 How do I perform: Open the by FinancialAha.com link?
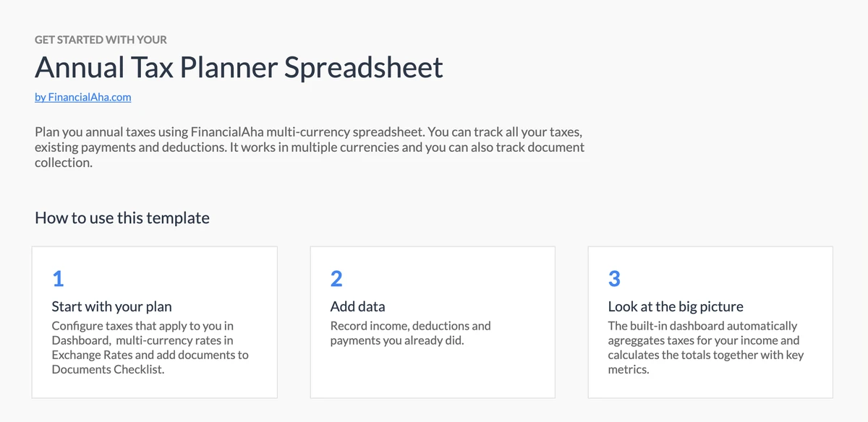tap(82, 96)
